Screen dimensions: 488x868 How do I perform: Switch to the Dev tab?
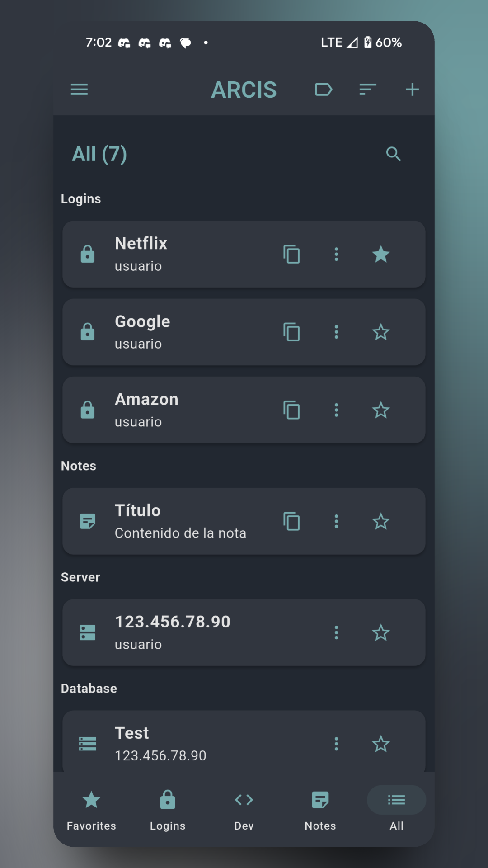[x=244, y=811]
